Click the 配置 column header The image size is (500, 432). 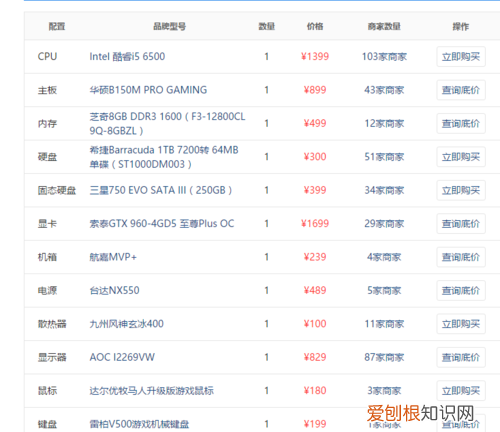pos(57,26)
